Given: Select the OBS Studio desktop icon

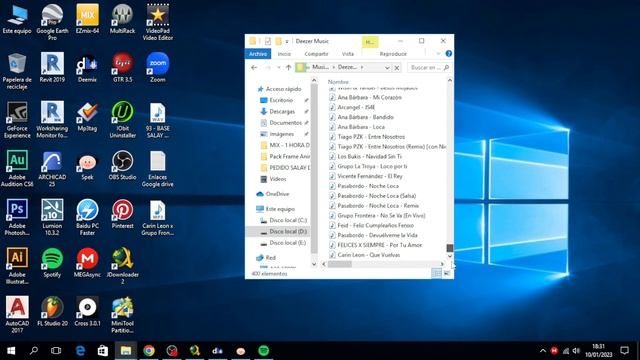Looking at the screenshot, I should (x=122, y=165).
